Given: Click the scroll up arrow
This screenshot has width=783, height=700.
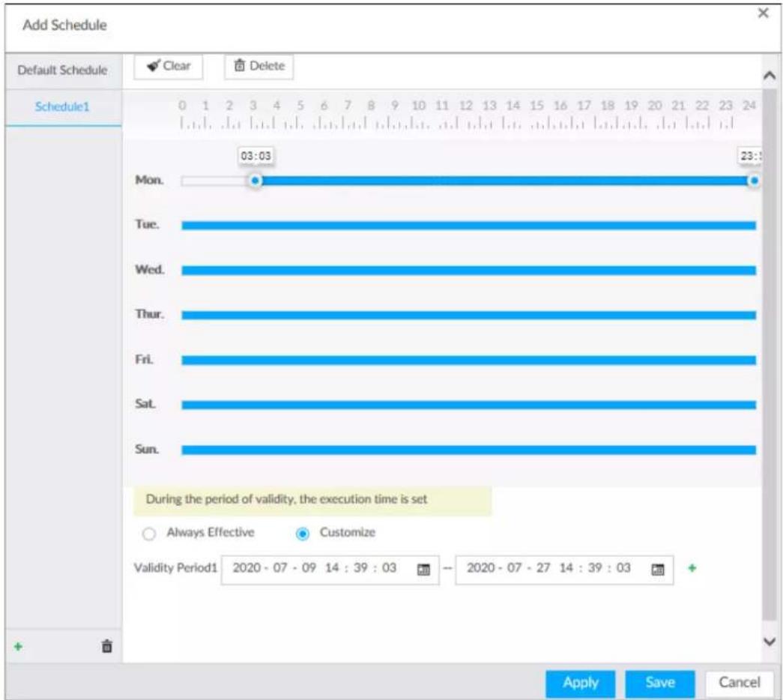Looking at the screenshot, I should [x=770, y=76].
